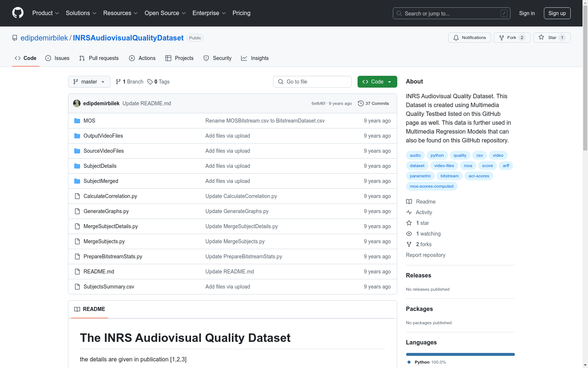588x368 pixels.
Task: Click the MOS folder icon
Action: (x=77, y=121)
